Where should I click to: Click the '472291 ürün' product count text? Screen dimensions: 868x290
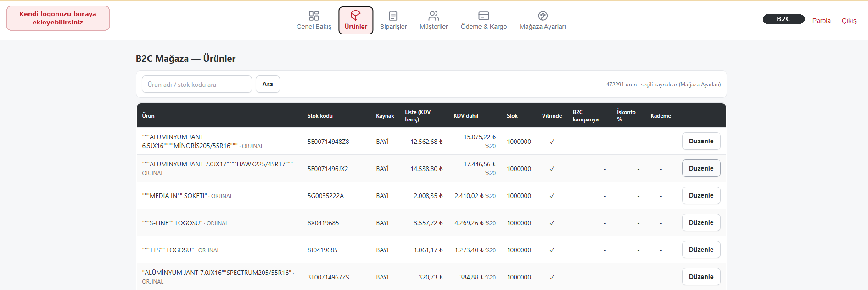coord(622,85)
